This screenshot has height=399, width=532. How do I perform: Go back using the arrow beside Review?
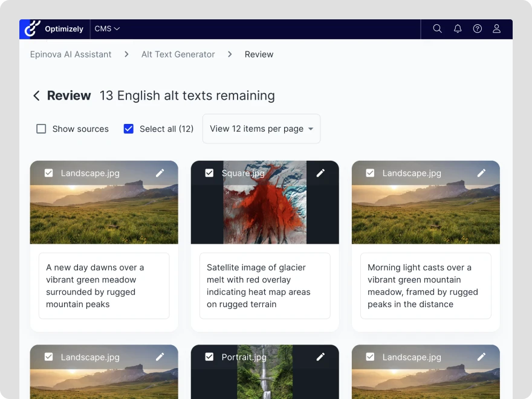tap(36, 96)
